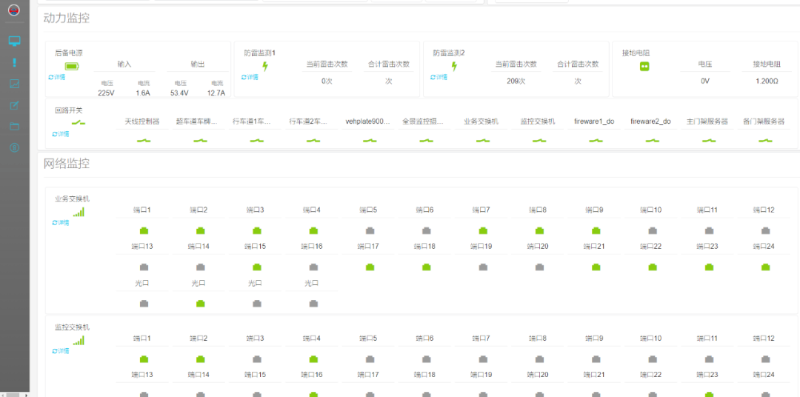Image resolution: width=800 pixels, height=397 pixels.
Task: Open 详情 link under 业务交换机
Action: tap(60, 223)
